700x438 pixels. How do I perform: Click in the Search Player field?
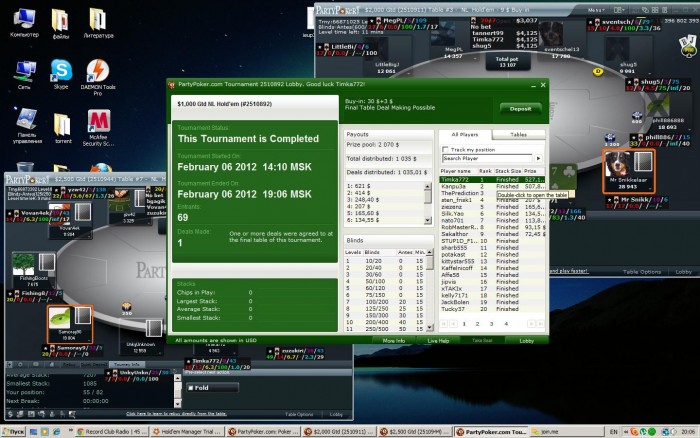coord(487,159)
